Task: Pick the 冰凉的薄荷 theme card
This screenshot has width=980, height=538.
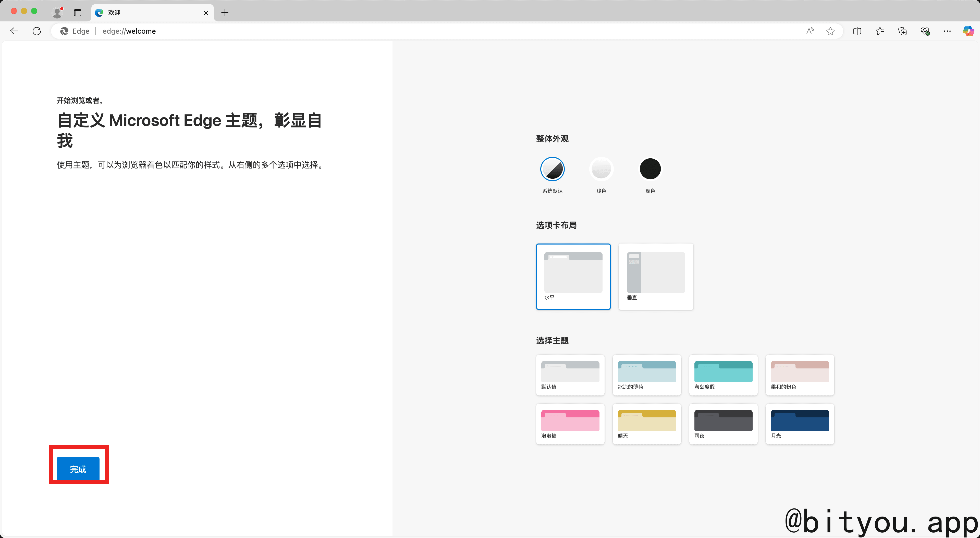Action: pyautogui.click(x=647, y=375)
